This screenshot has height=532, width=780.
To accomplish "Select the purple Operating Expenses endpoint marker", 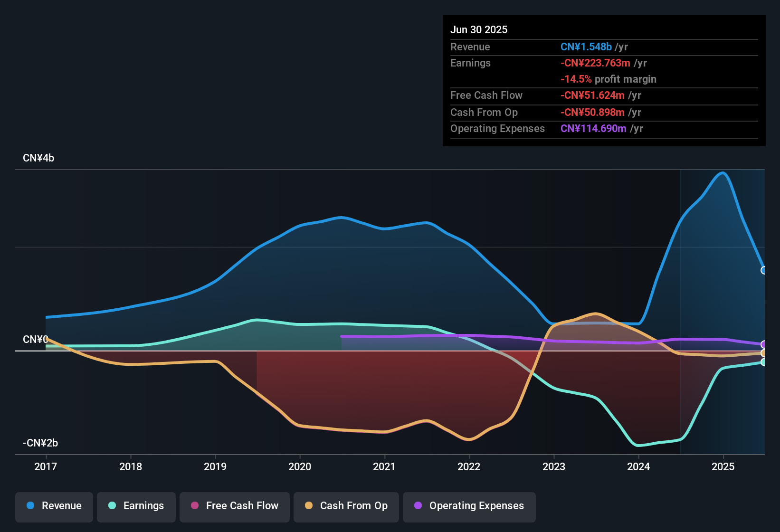I will click(x=764, y=343).
